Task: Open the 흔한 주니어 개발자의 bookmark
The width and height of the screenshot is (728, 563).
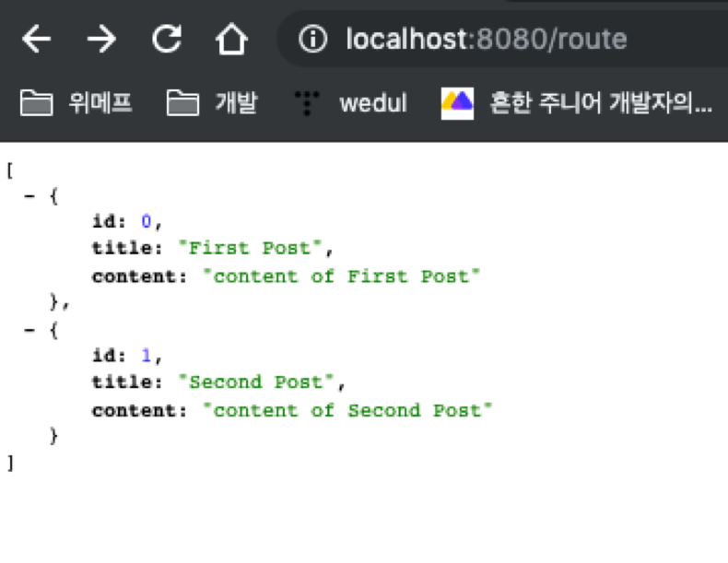Action: click(x=576, y=103)
